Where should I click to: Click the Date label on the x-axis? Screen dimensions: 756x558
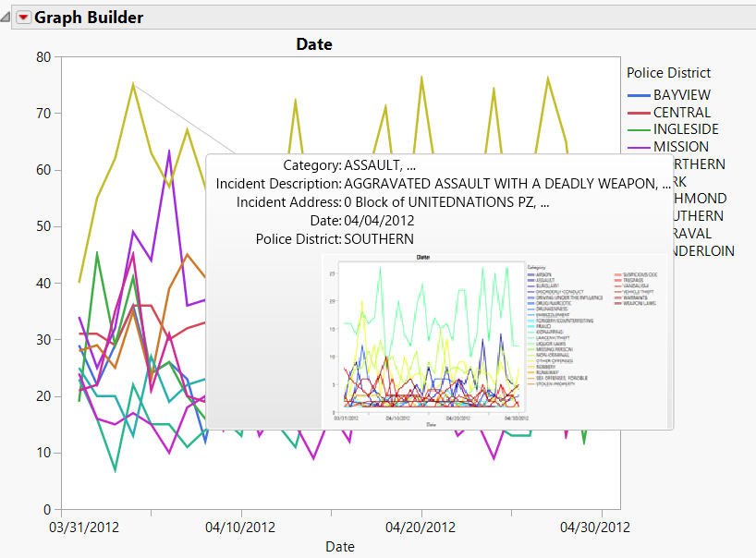click(339, 546)
